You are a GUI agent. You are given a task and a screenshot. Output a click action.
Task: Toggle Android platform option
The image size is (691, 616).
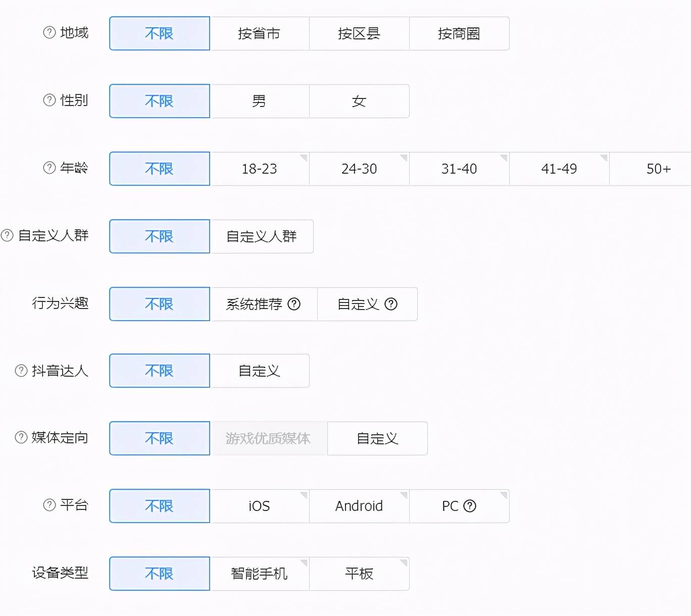pyautogui.click(x=359, y=506)
